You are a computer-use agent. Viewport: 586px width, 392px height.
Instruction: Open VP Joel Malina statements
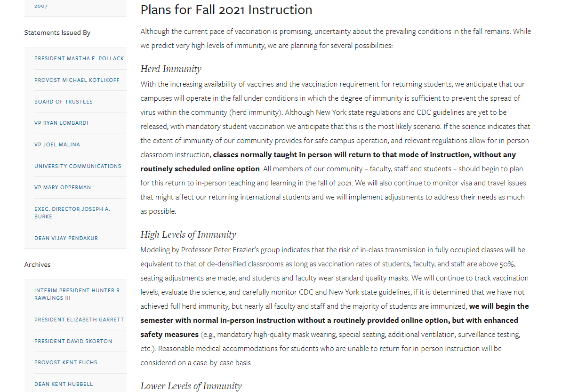point(57,144)
